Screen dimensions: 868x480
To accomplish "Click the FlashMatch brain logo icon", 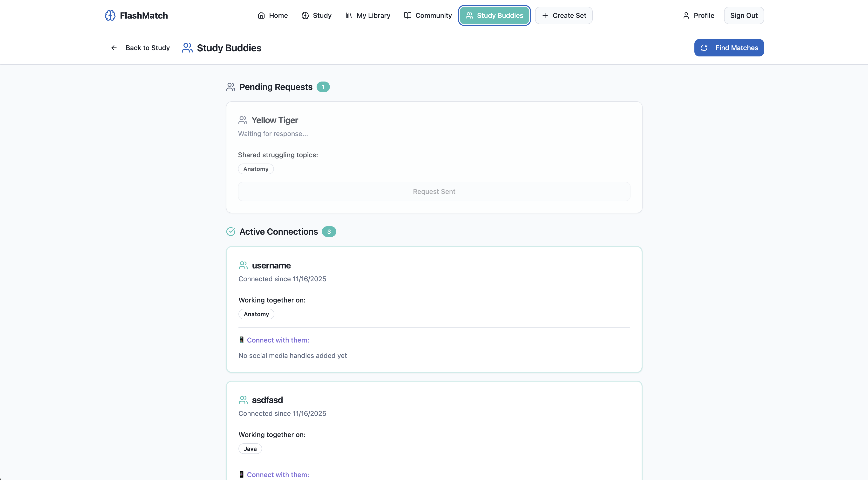I will 110,15.
